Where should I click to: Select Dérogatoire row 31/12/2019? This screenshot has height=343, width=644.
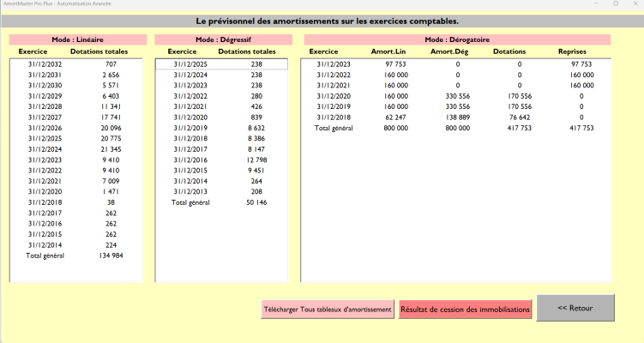click(455, 106)
